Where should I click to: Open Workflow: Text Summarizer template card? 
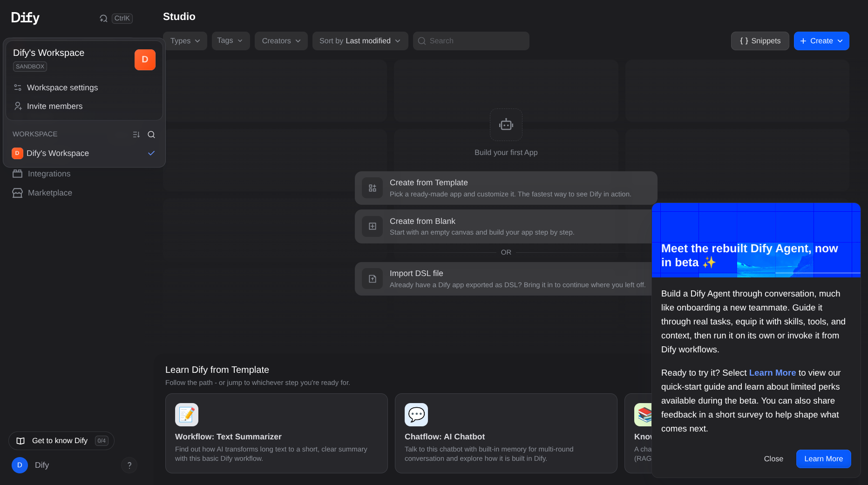pos(277,433)
